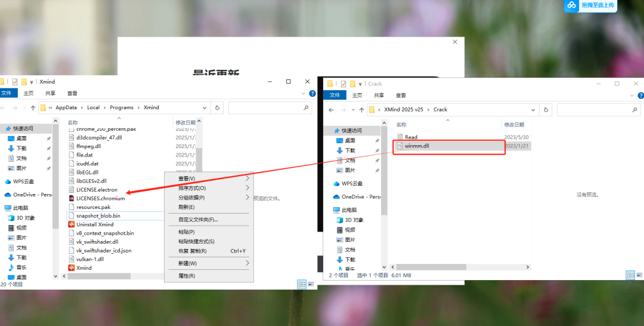644x326 pixels.
Task: Open 新建(W) submenu in the context menu
Action: [x=209, y=263]
